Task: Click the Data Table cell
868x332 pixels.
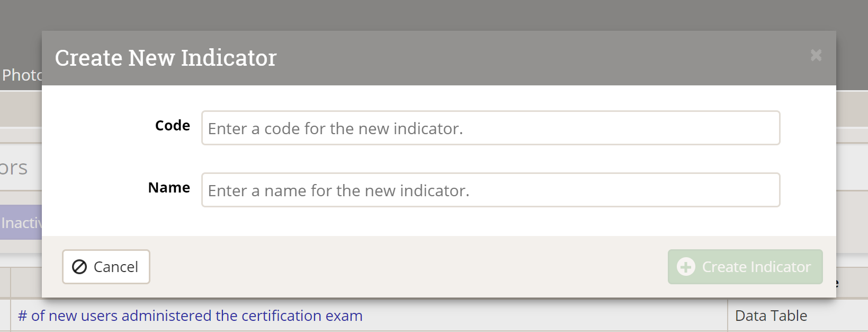Action: [771, 316]
